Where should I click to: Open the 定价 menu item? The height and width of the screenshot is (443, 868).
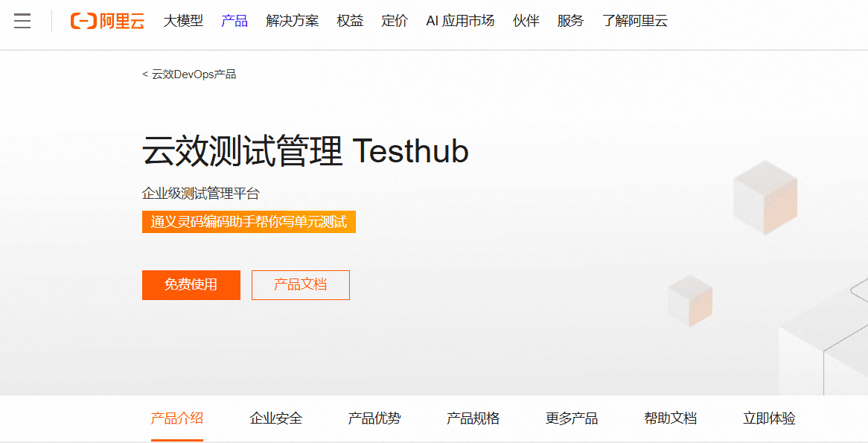click(x=395, y=21)
